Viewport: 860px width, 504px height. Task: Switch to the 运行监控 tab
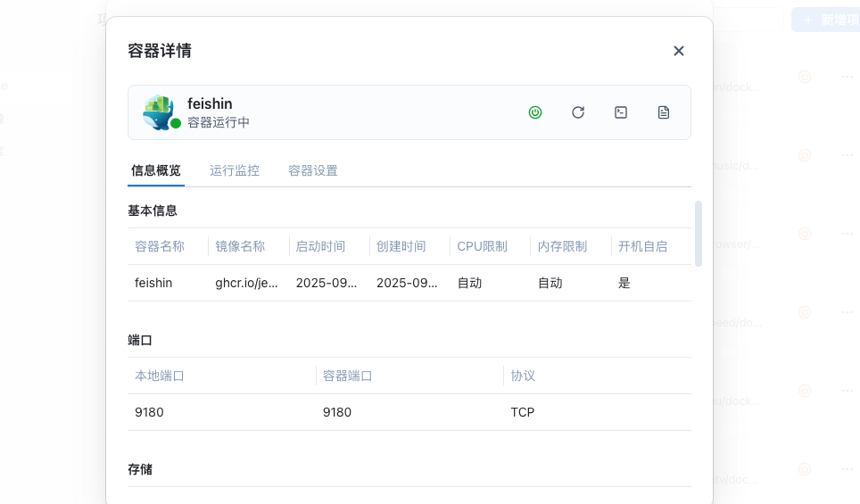tap(235, 170)
